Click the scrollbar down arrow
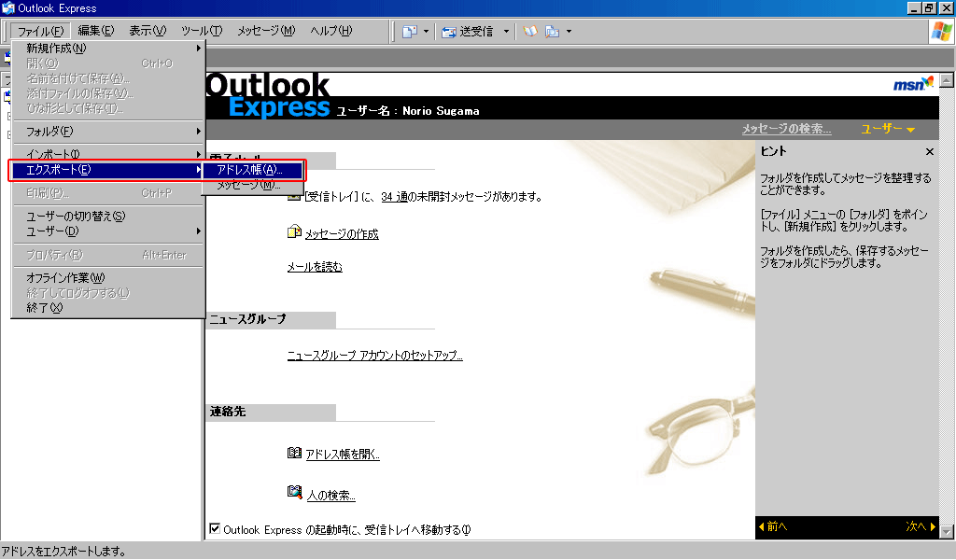The image size is (956, 560). (x=947, y=532)
